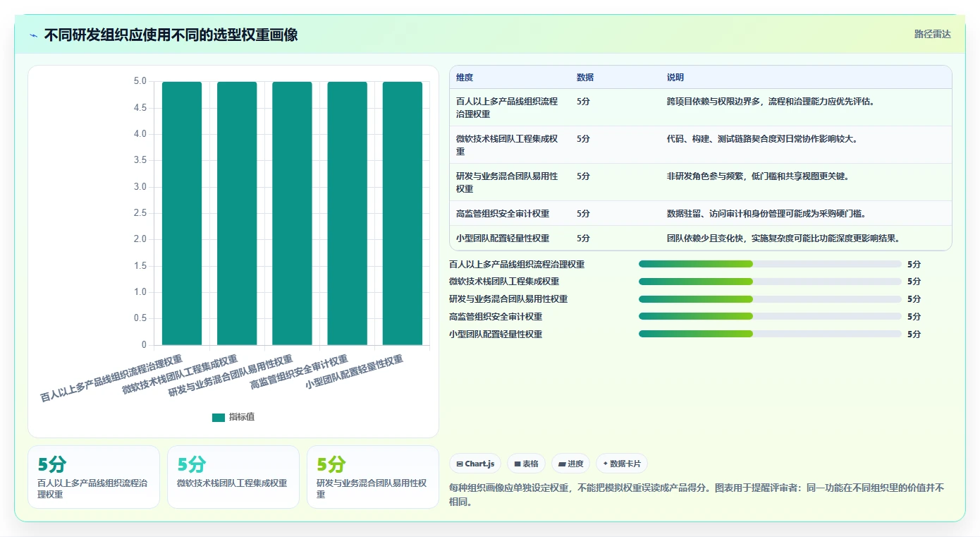The image size is (980, 537).
Task: Click the 2.5 y-axis label on the chart
Action: click(x=140, y=213)
